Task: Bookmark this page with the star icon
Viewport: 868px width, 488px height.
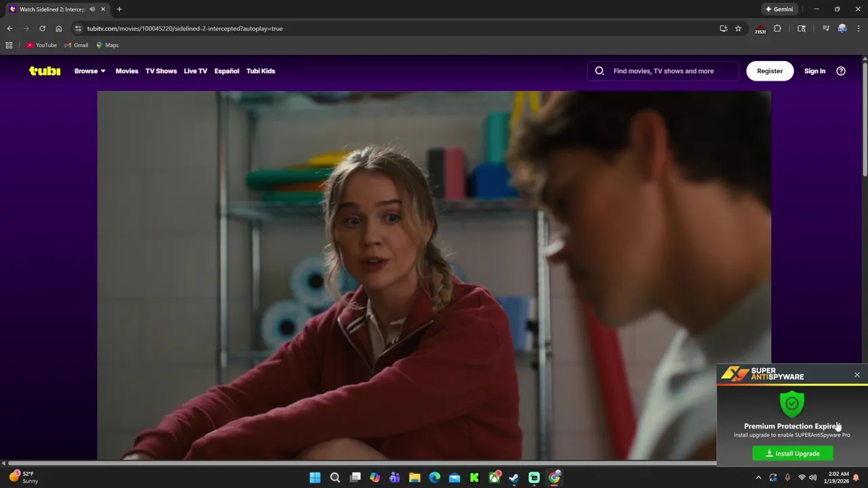Action: (738, 28)
